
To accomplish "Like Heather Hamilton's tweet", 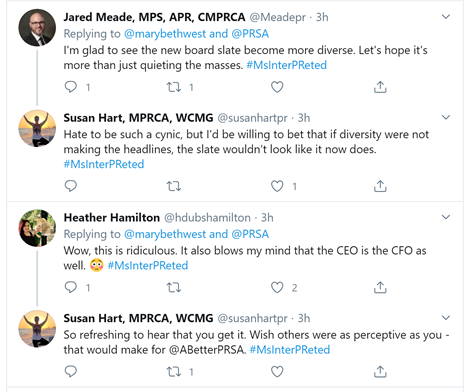I will point(277,287).
